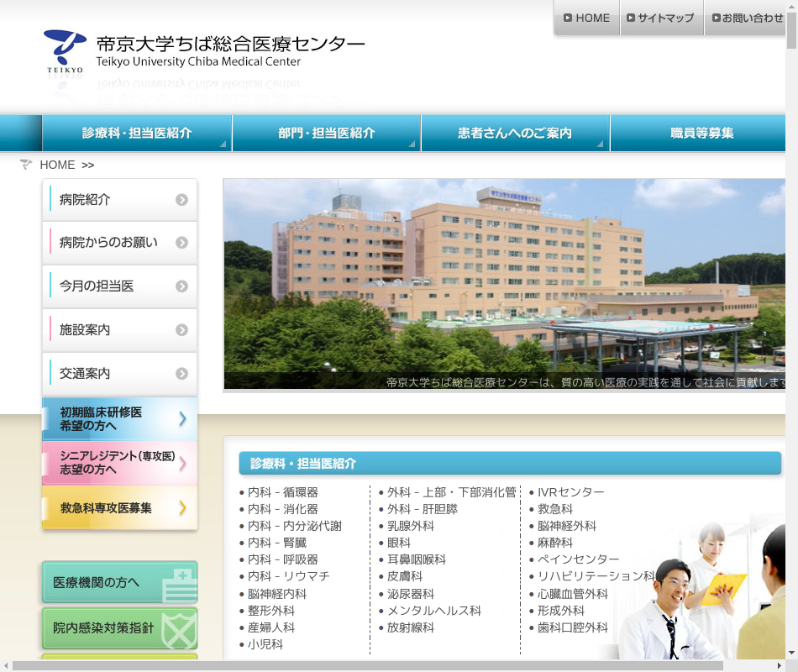Screen dimensions: 798x672
Task: Open メンタルヘルス科 department link
Action: tap(434, 611)
